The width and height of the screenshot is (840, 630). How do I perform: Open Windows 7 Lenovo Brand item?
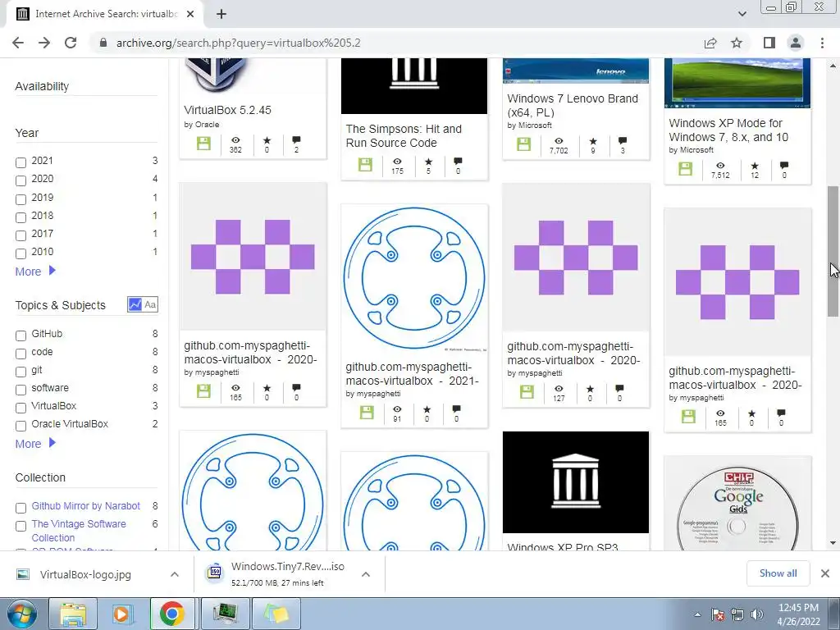point(573,105)
